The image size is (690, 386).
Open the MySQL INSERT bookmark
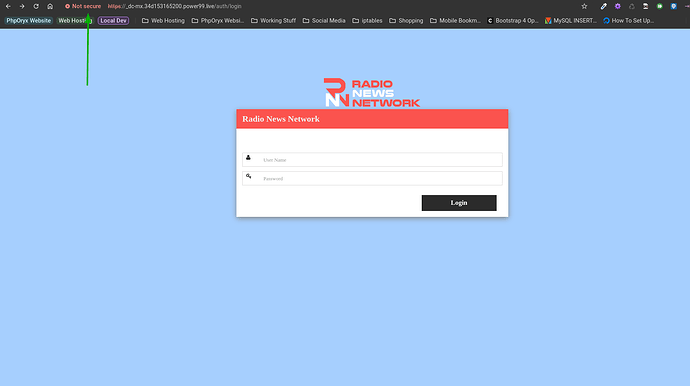571,21
